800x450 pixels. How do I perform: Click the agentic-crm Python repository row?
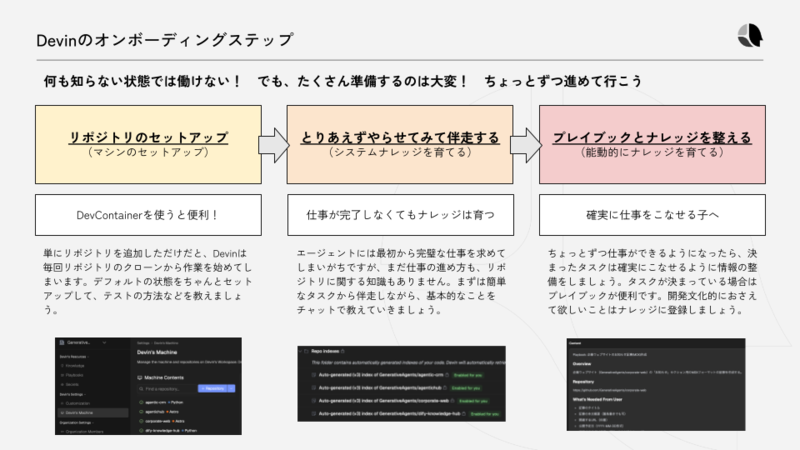(x=161, y=402)
